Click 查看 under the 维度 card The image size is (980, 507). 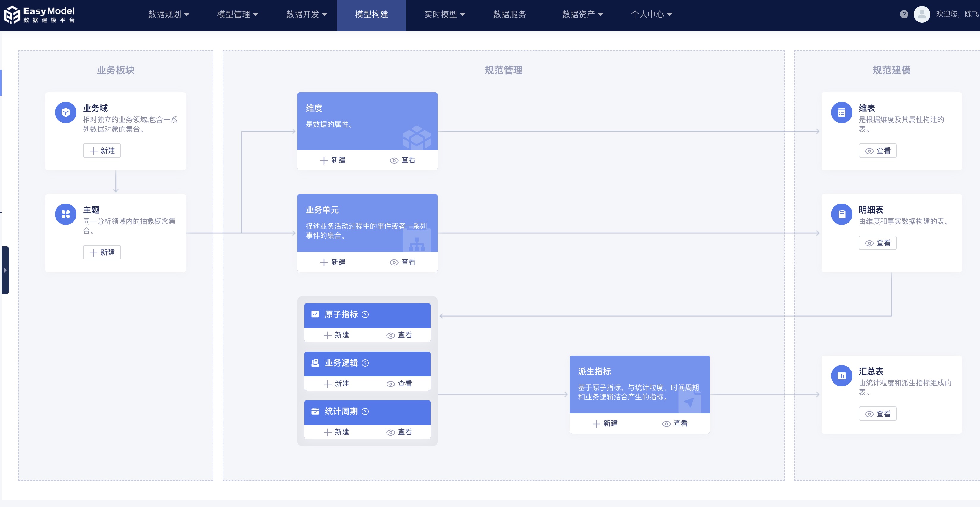coord(403,160)
